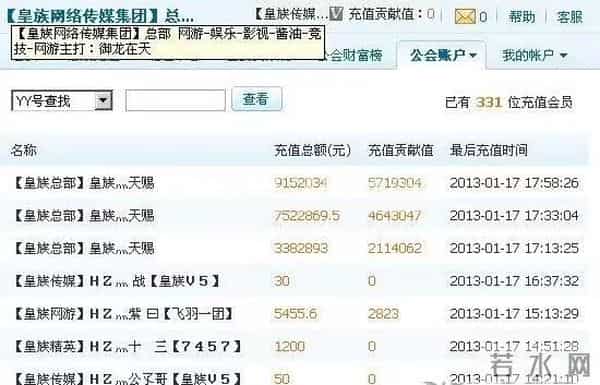Click timestamp 2013-01-17 15:13:29
Screen dimensions: 600x385
click(x=514, y=314)
